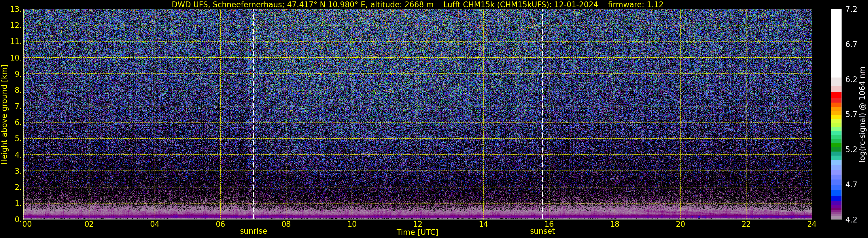Click the 'sunrise' label below the axis

pos(254,231)
